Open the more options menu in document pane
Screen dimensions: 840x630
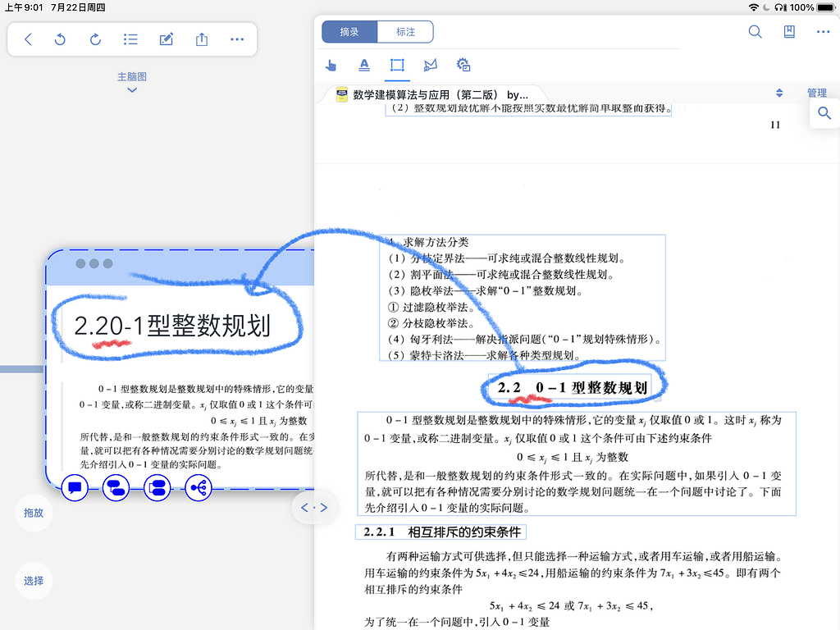click(823, 32)
